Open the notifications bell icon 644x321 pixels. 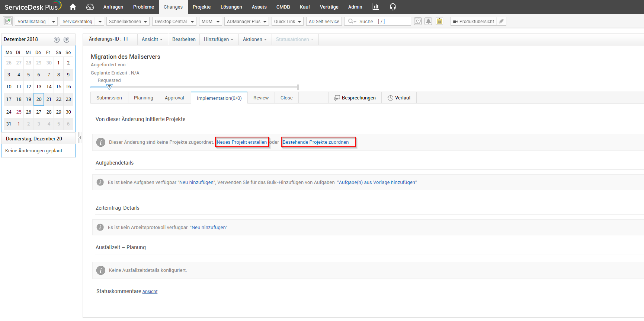[x=428, y=21]
